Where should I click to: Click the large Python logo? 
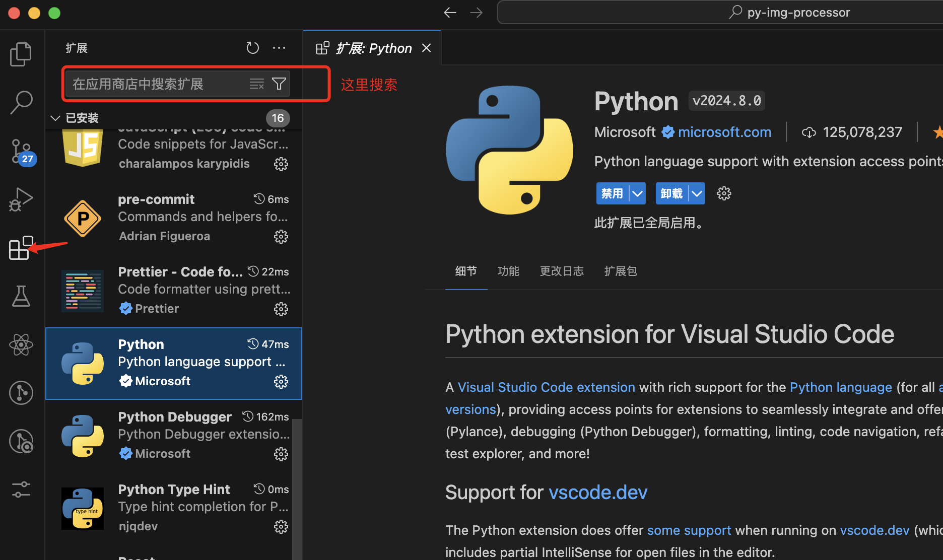click(509, 150)
